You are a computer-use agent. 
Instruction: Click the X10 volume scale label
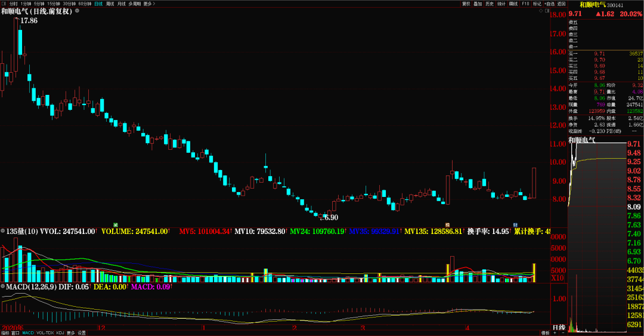point(558,278)
